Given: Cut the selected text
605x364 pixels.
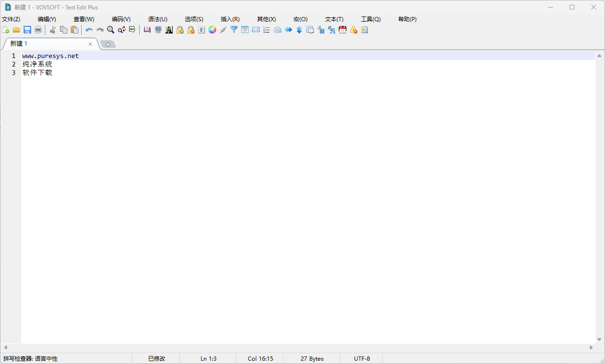Looking at the screenshot, I should tap(52, 30).
